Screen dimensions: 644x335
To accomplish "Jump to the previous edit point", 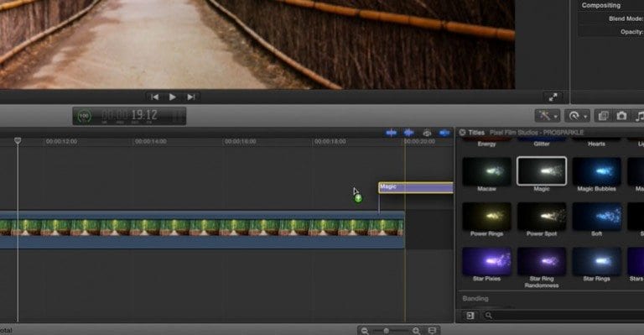I will click(154, 97).
